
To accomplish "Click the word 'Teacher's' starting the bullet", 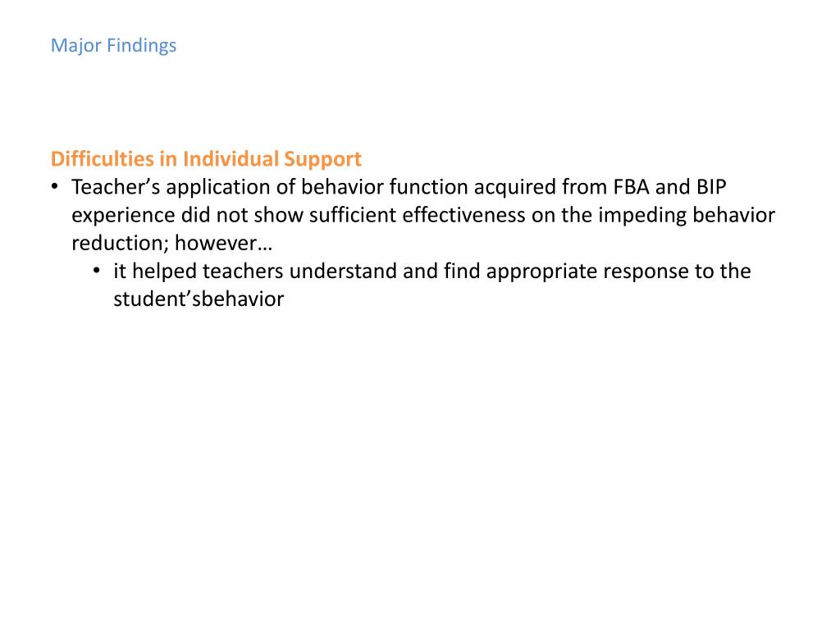I will 116,187.
